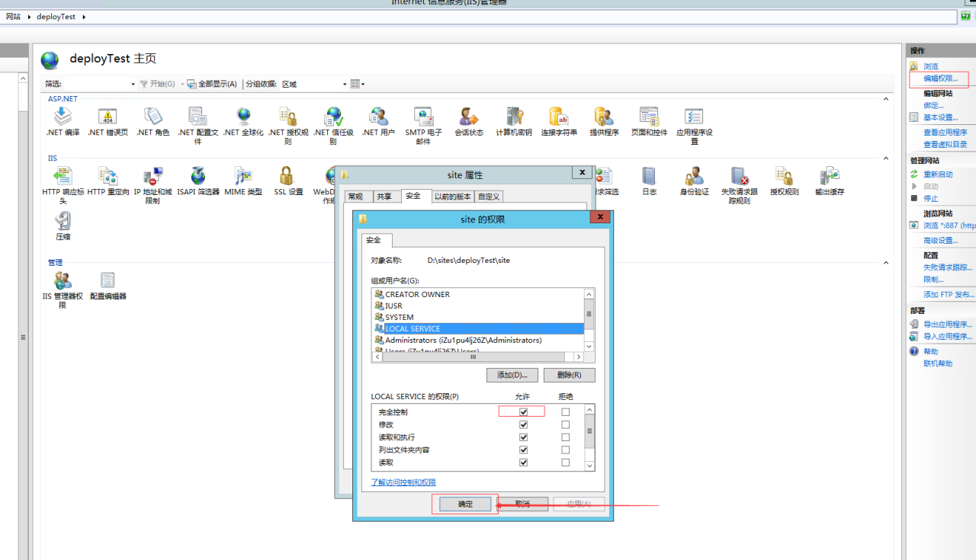
Task: Switch to the 共享 tab
Action: pyautogui.click(x=384, y=197)
